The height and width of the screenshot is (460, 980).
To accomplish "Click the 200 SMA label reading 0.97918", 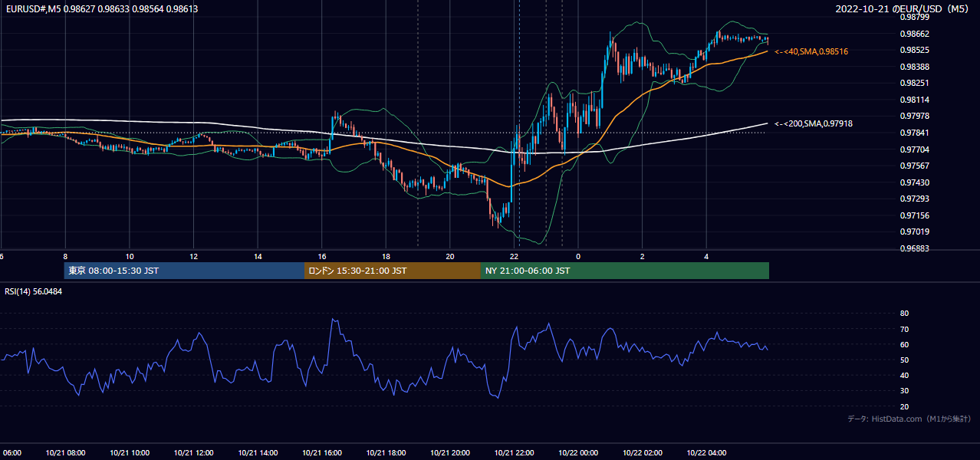I will 814,123.
